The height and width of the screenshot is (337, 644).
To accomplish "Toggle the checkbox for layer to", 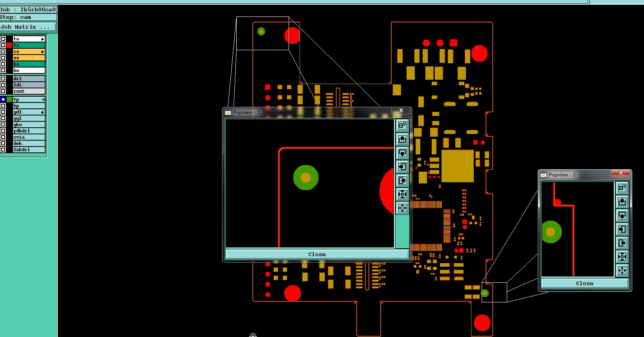I will coord(3,39).
